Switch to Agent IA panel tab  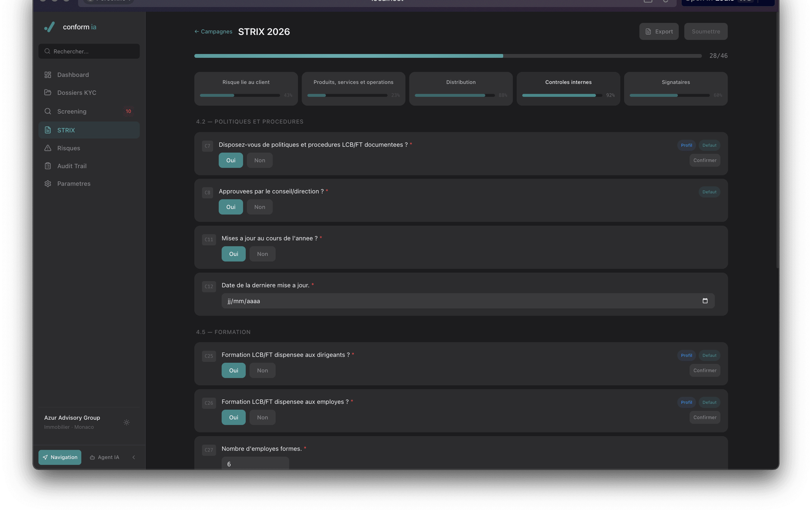coord(105,457)
